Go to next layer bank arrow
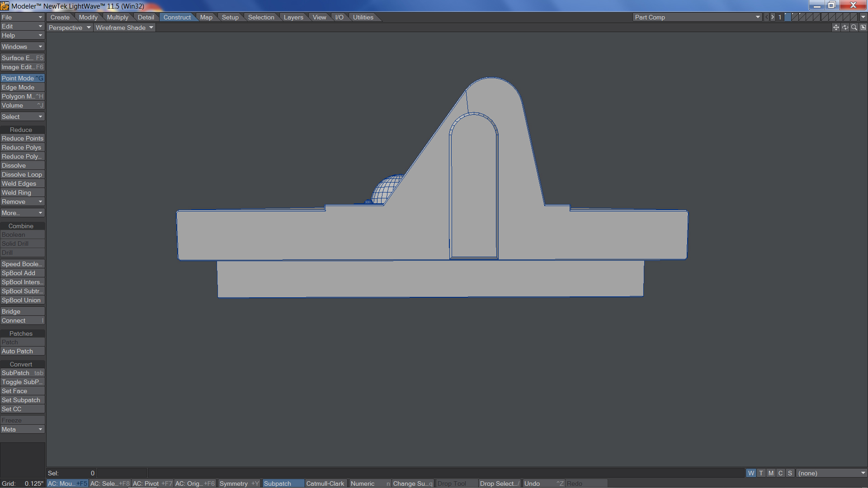 (x=773, y=17)
